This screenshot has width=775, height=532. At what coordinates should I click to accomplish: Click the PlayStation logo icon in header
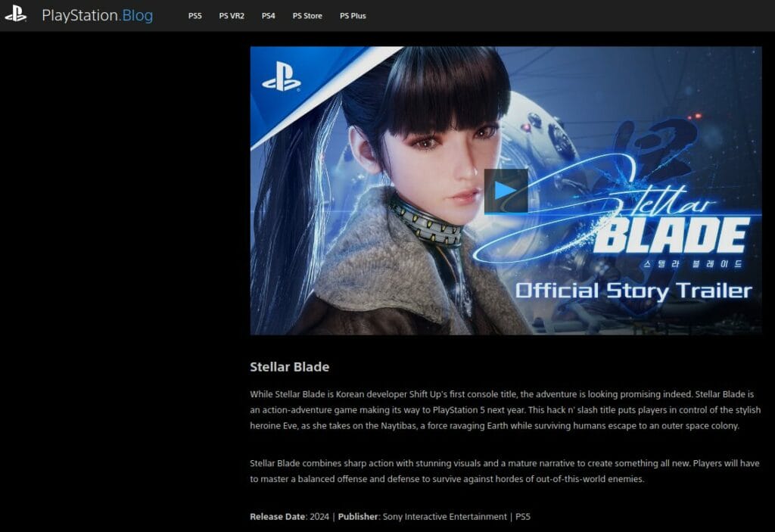click(15, 14)
